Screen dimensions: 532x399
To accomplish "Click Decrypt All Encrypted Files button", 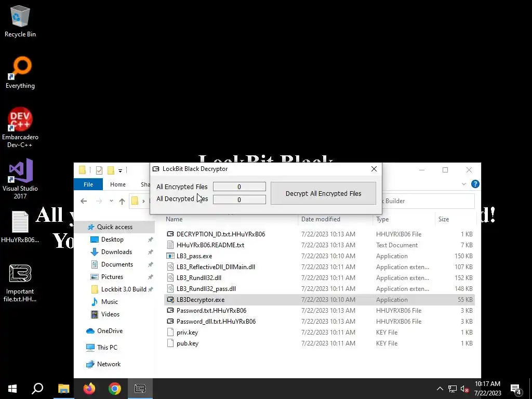I will pyautogui.click(x=323, y=193).
